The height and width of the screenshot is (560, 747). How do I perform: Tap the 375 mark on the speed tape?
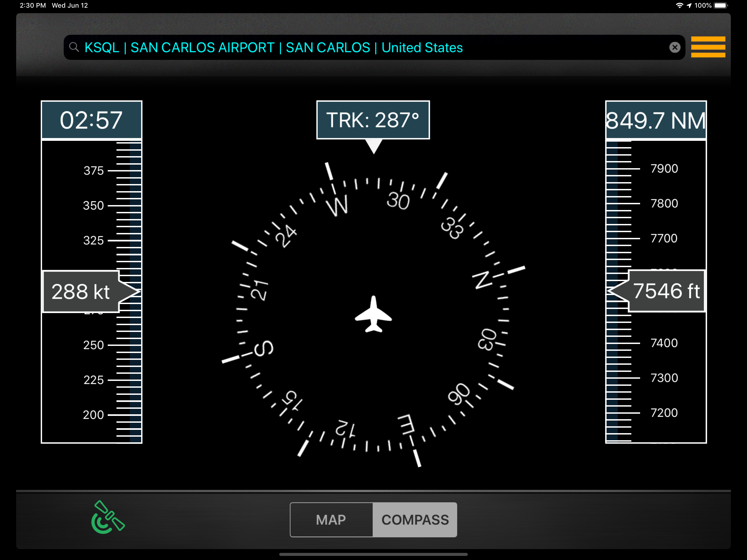click(x=94, y=171)
